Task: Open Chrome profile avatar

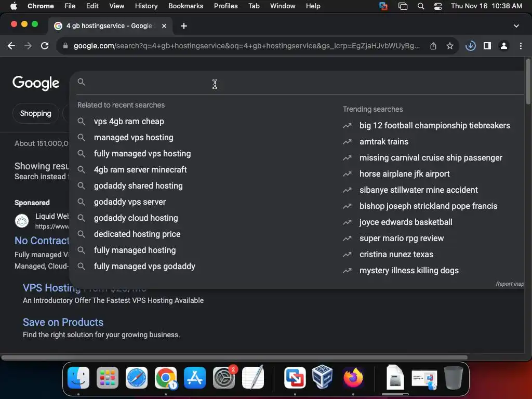Action: 504,46
